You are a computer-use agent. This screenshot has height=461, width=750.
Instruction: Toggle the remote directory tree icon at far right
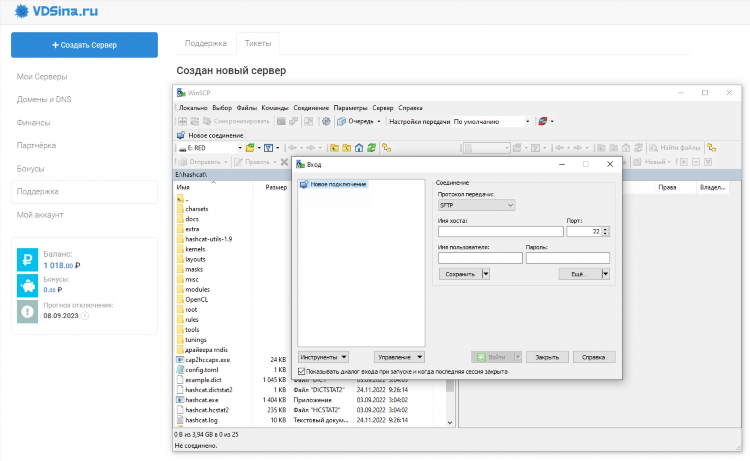tap(712, 148)
